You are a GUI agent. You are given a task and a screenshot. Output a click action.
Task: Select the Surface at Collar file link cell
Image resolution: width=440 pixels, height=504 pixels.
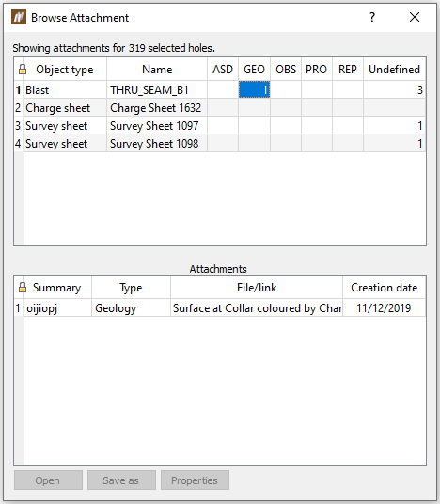click(257, 307)
